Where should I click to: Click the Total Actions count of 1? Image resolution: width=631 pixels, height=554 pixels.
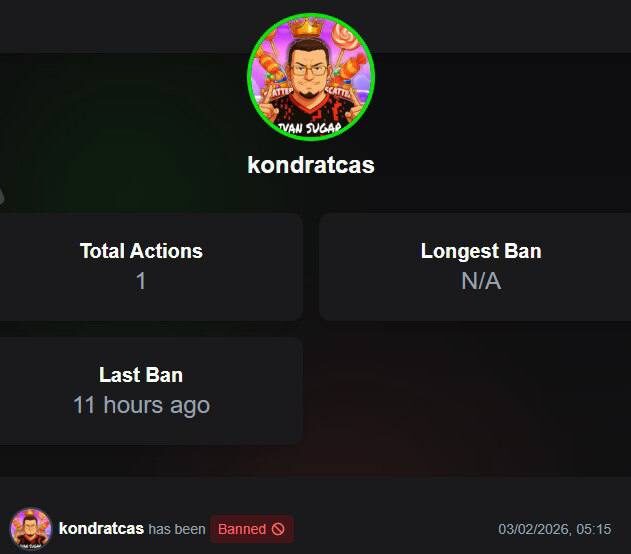point(141,280)
